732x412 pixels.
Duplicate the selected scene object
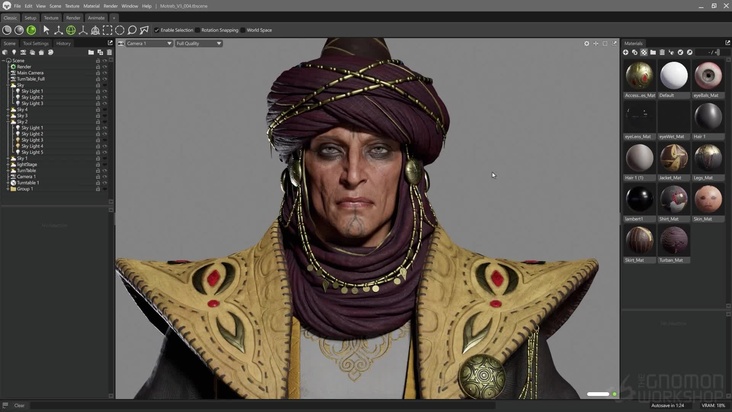[100, 52]
